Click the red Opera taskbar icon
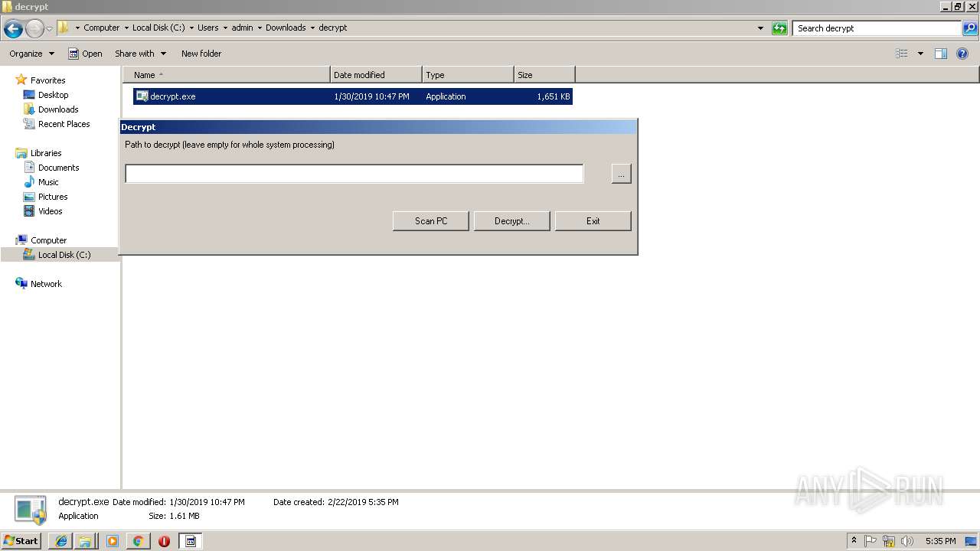 click(164, 541)
